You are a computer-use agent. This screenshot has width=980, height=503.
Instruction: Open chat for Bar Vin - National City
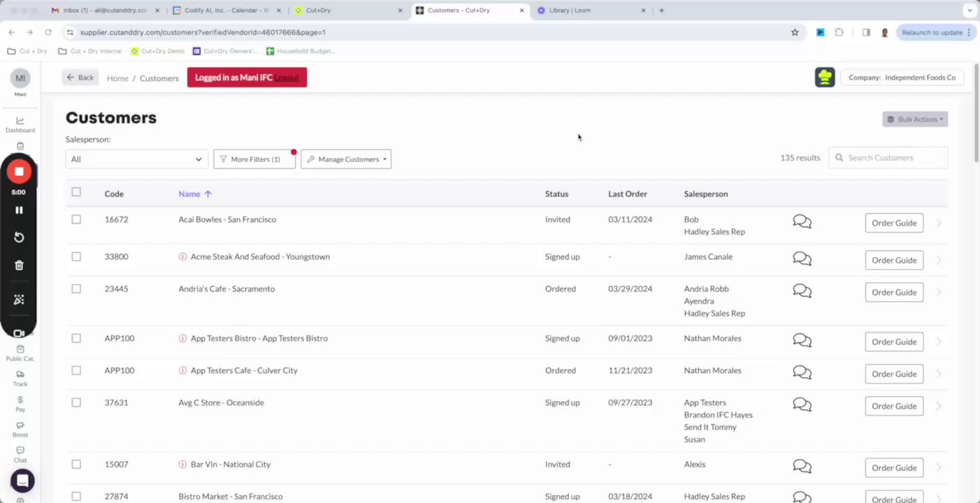(x=802, y=466)
